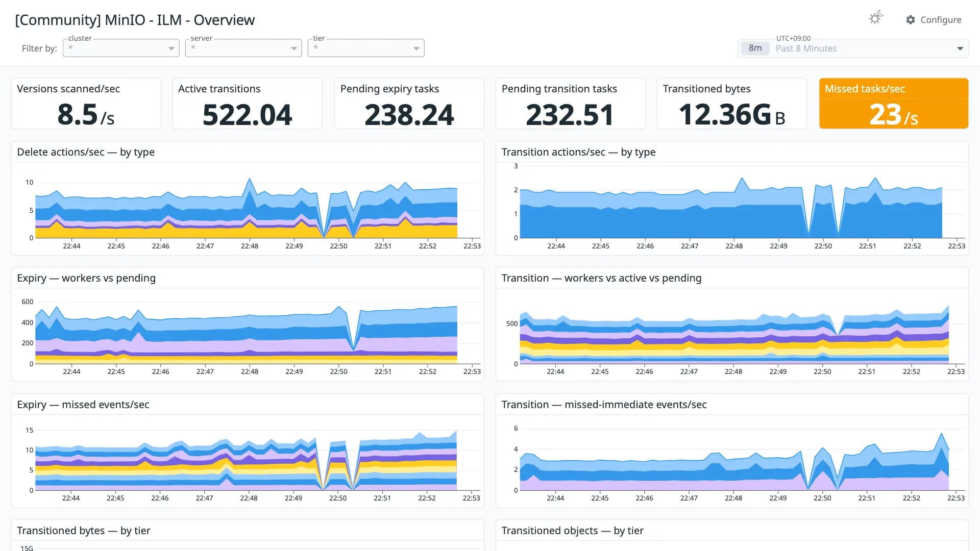Image resolution: width=980 pixels, height=551 pixels.
Task: Click Transition — missed-immediate events/sec title
Action: coord(604,405)
